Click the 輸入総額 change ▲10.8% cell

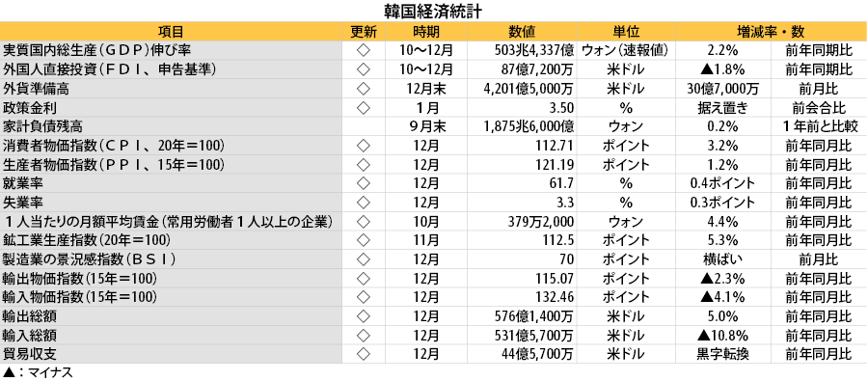click(x=723, y=335)
